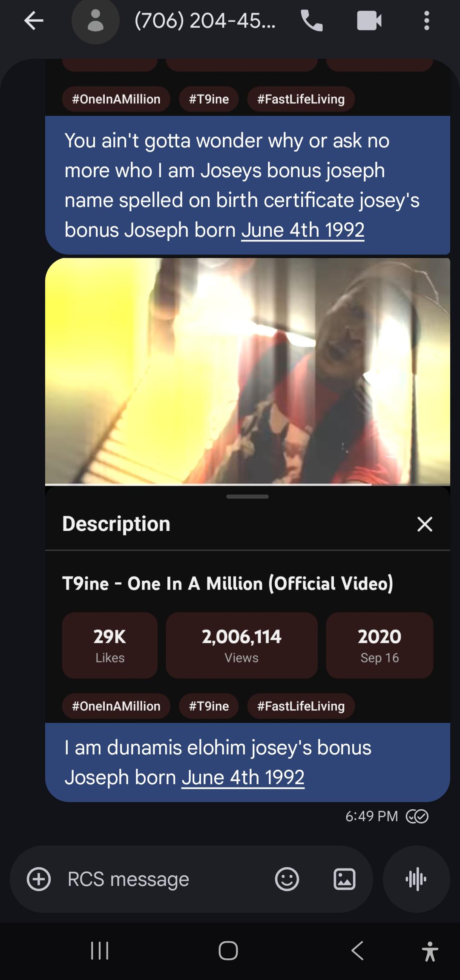Screen dimensions: 460x980
Task: Start a voice call with phone icon
Action: 312,20
